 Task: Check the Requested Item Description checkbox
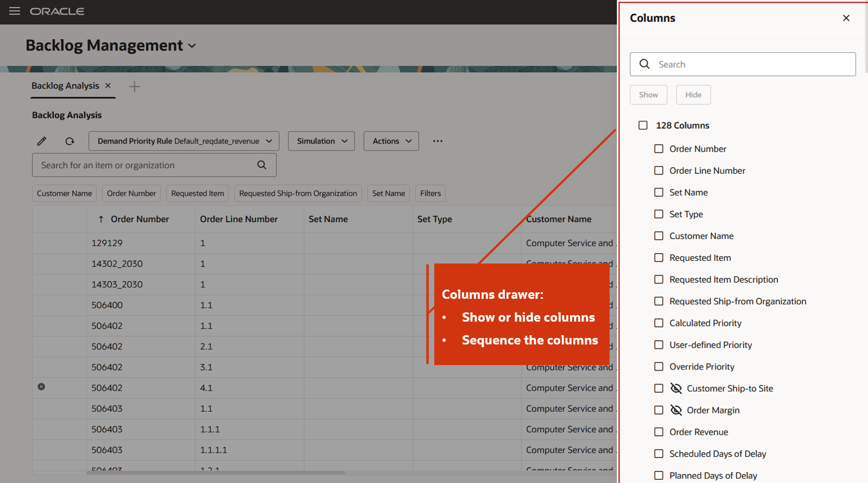click(659, 279)
